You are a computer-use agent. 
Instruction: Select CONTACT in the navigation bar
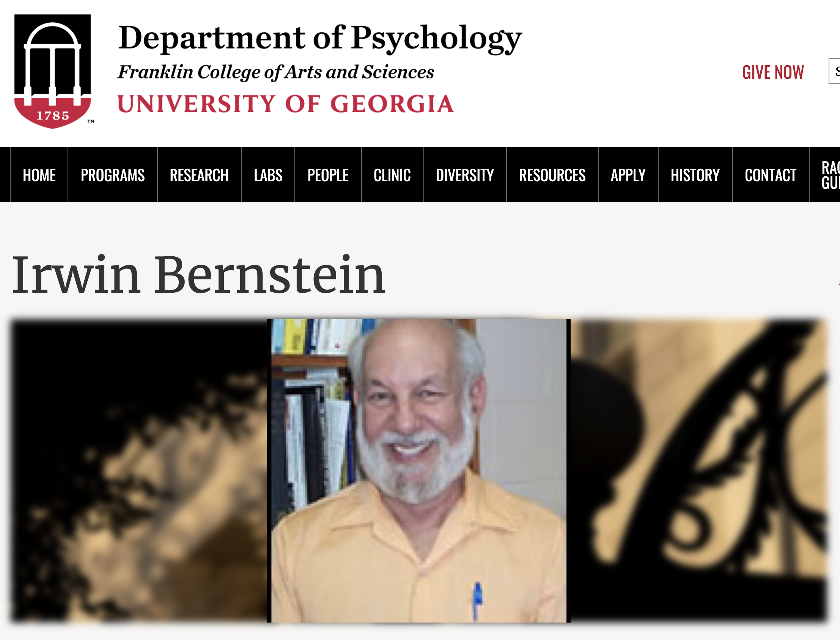[771, 175]
